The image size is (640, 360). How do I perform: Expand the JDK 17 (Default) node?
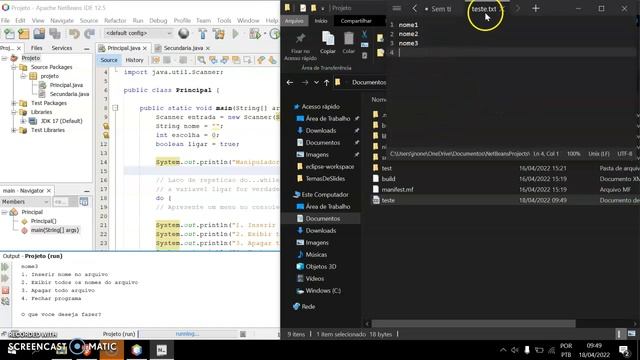point(23,121)
